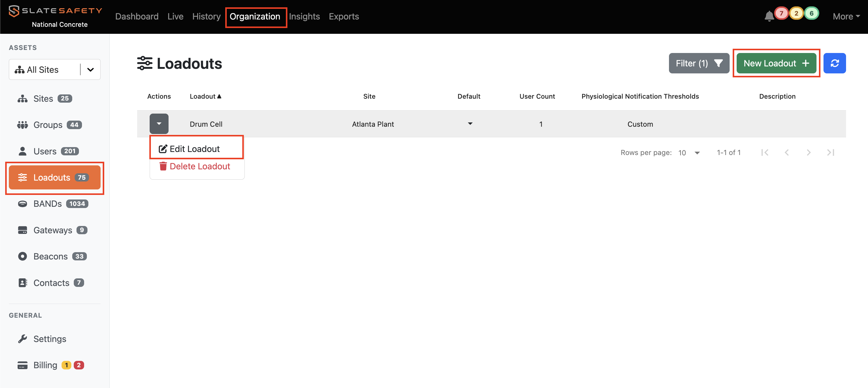Open Drum Cell row actions dropdown
Image resolution: width=868 pixels, height=388 pixels.
coord(159,124)
